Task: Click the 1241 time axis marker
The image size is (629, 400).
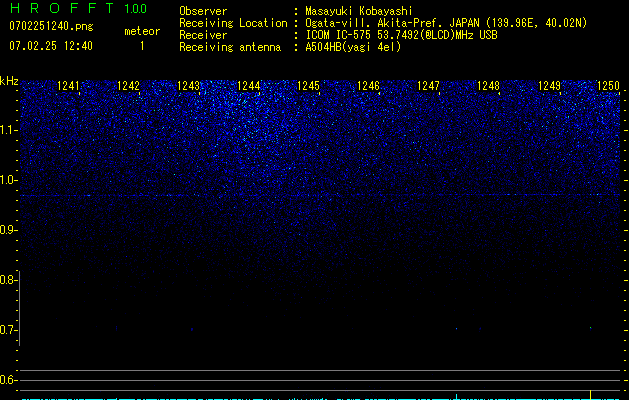Action: coord(68,85)
